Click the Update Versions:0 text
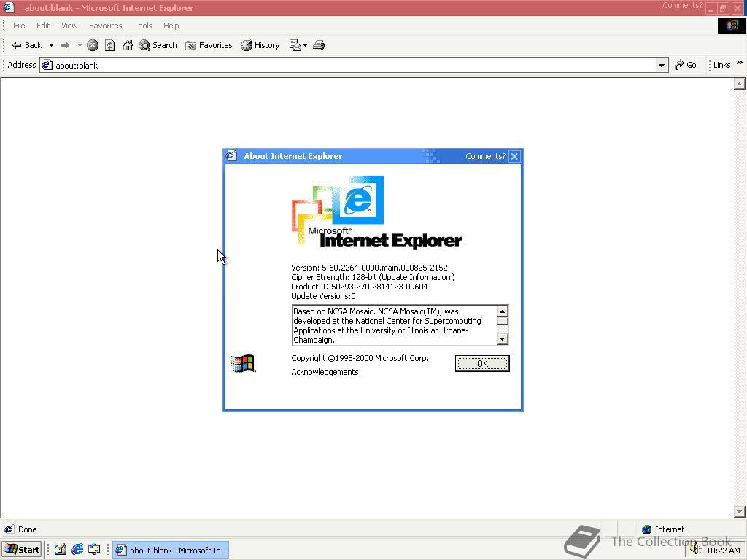The height and width of the screenshot is (560, 747). (323, 296)
